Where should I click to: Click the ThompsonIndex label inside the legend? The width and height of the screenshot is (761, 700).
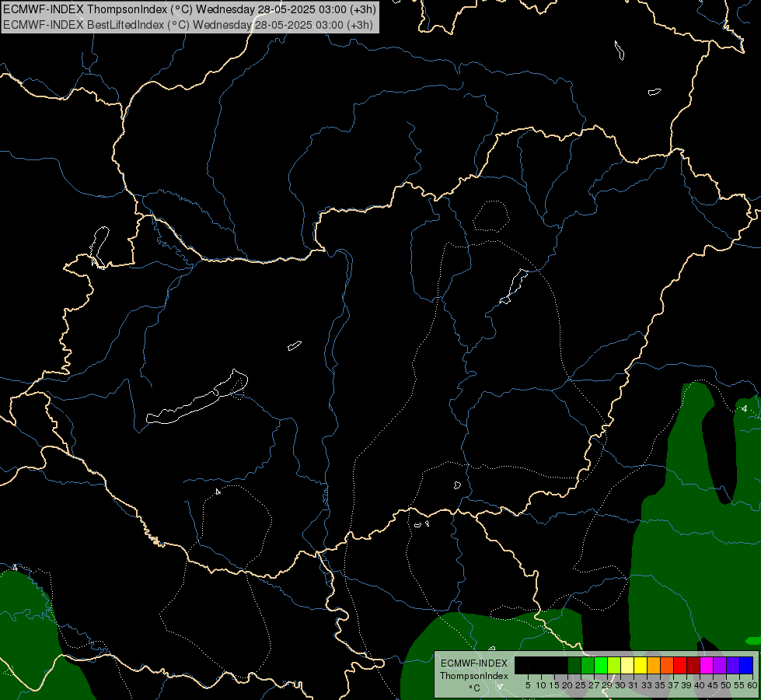[x=474, y=676]
